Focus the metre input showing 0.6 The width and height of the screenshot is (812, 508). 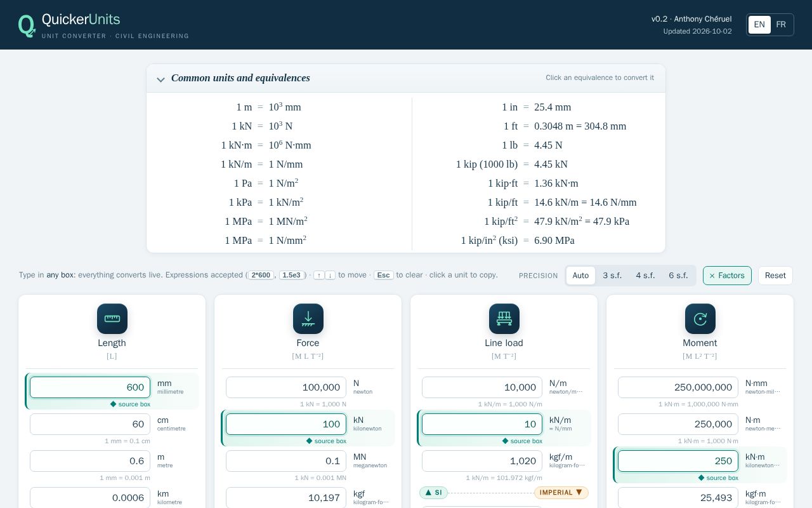tap(90, 461)
